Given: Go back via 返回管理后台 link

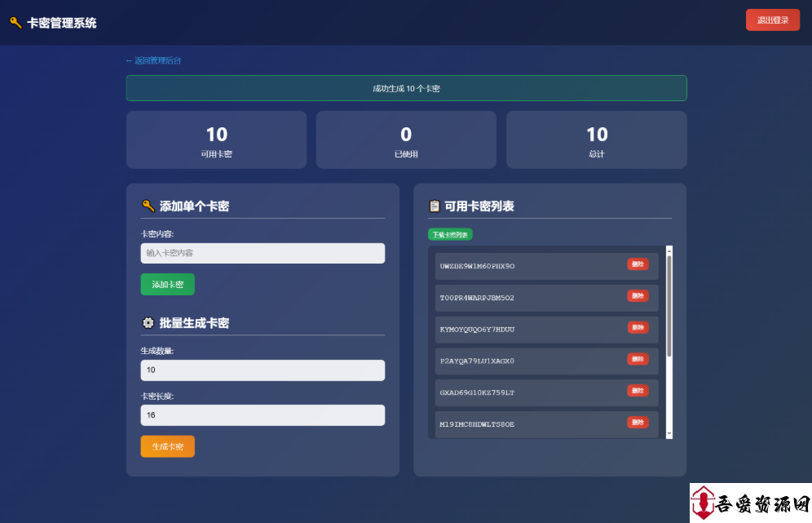Looking at the screenshot, I should pos(153,60).
